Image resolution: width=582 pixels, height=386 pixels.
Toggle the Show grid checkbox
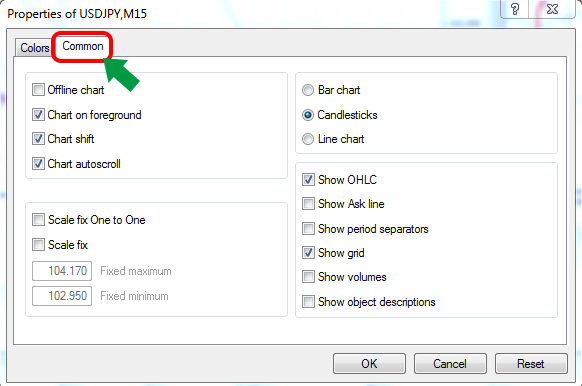[308, 253]
